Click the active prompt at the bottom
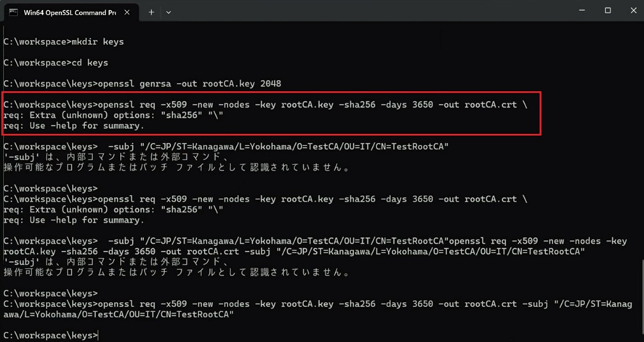The height and width of the screenshot is (342, 644). coord(51,335)
